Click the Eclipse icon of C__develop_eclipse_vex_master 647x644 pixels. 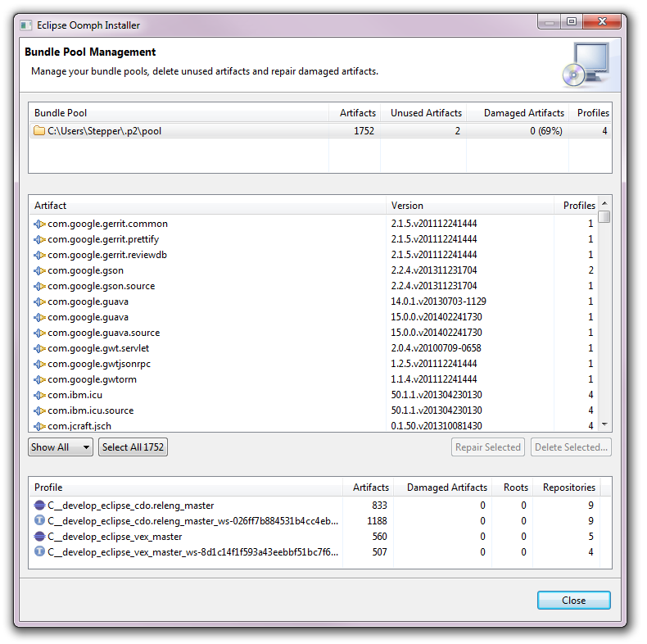coord(39,536)
